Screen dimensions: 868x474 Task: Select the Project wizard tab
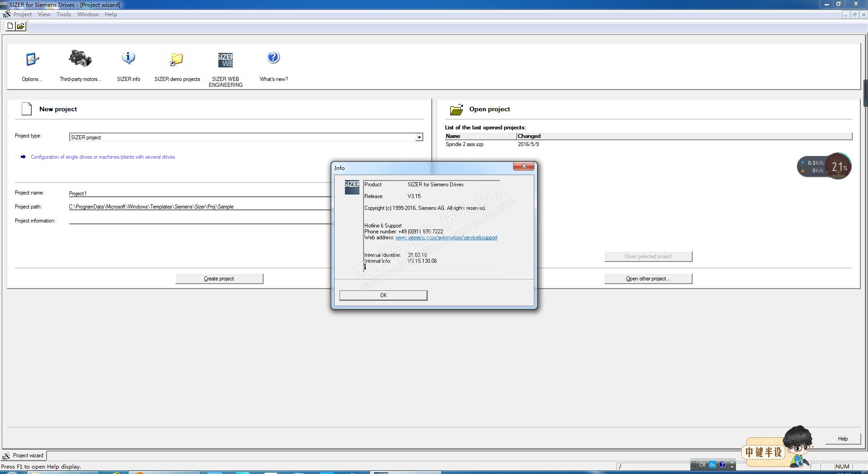(x=24, y=455)
